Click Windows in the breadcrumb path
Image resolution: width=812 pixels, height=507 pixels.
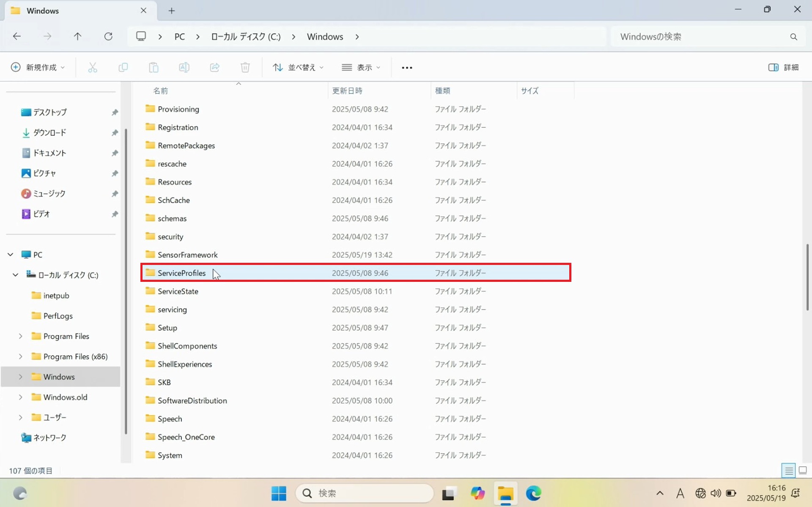pyautogui.click(x=325, y=37)
